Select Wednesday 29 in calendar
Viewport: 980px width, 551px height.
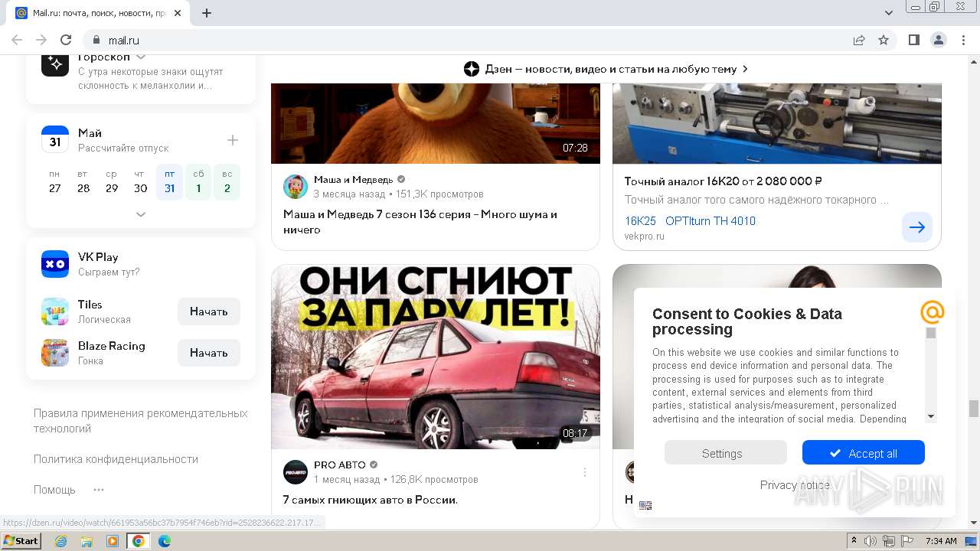tap(112, 181)
